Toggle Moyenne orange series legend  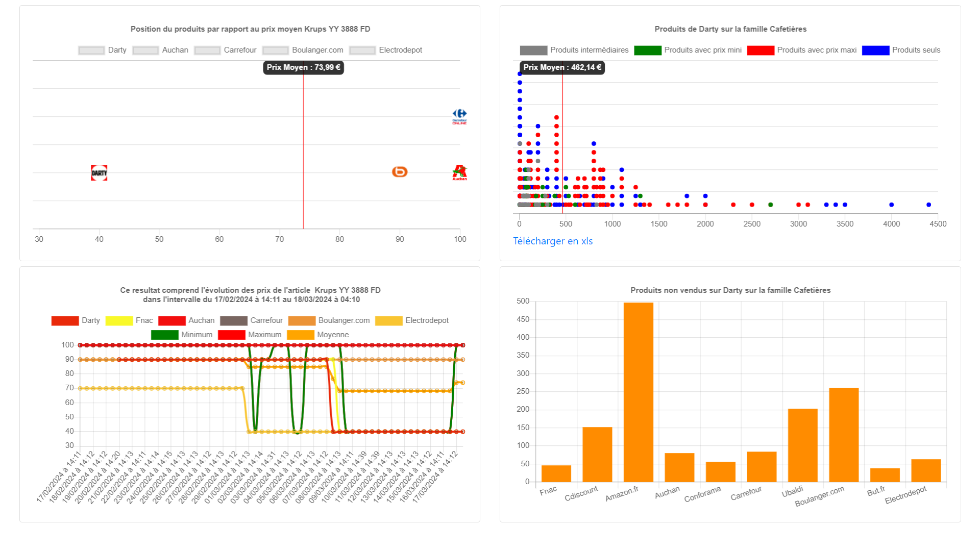pos(318,335)
